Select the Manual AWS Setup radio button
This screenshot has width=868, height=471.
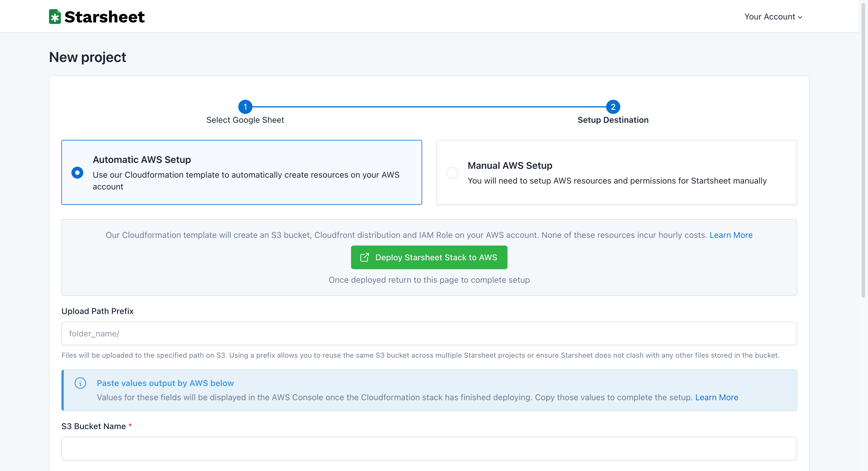pos(452,173)
